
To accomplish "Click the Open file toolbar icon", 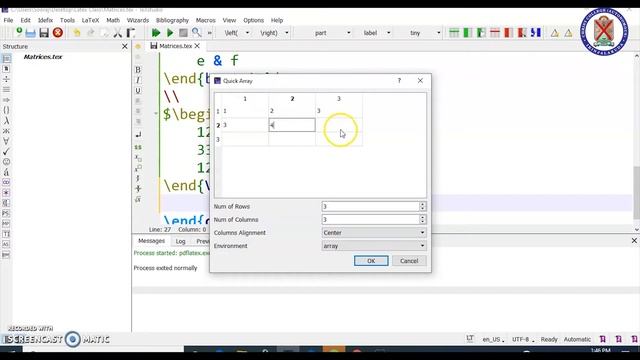I will click(x=31, y=33).
